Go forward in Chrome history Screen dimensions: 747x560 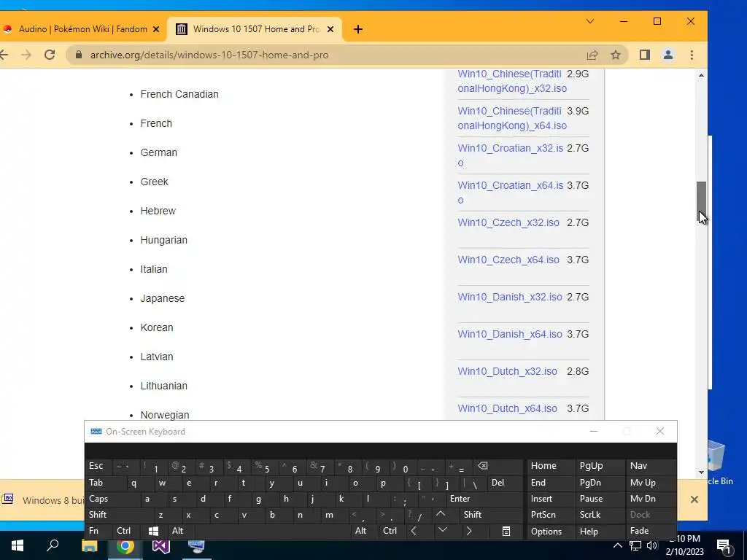click(x=26, y=55)
